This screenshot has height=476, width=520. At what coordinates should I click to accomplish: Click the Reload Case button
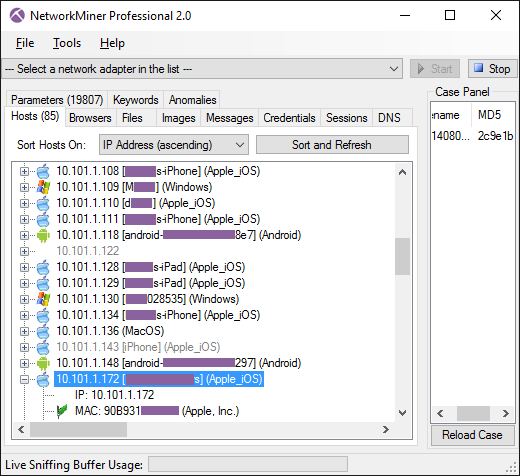pyautogui.click(x=473, y=435)
